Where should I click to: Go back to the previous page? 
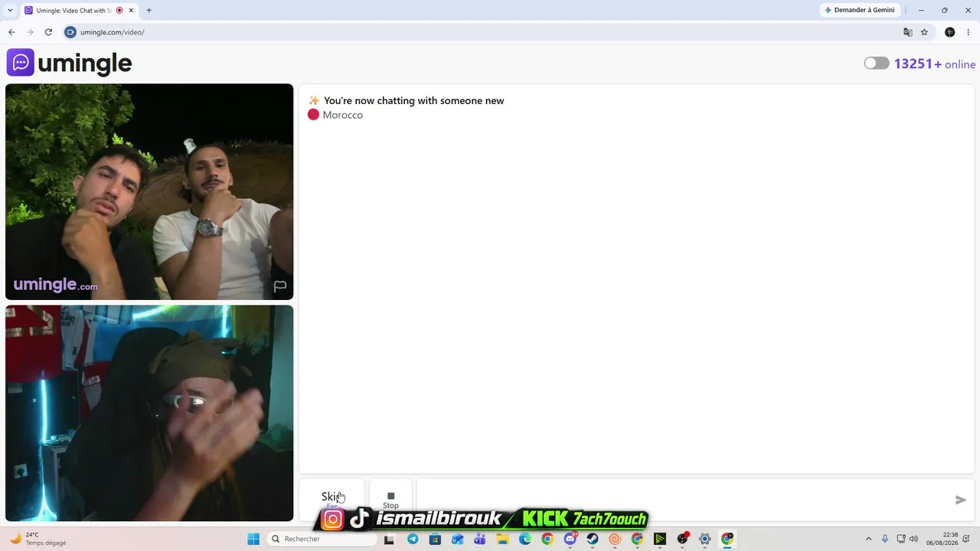tap(11, 32)
